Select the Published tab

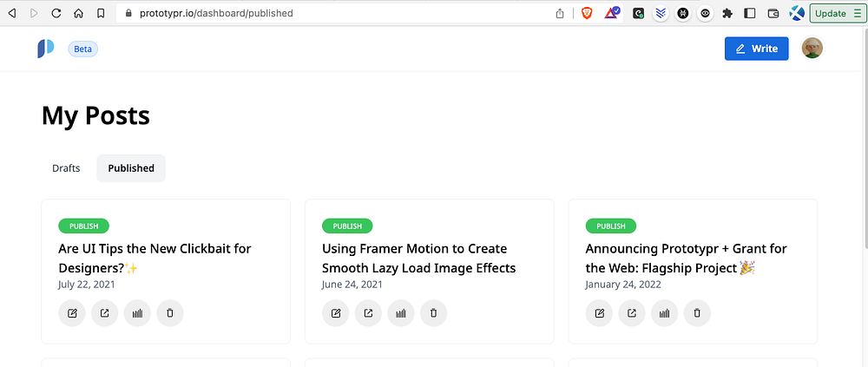click(x=131, y=168)
